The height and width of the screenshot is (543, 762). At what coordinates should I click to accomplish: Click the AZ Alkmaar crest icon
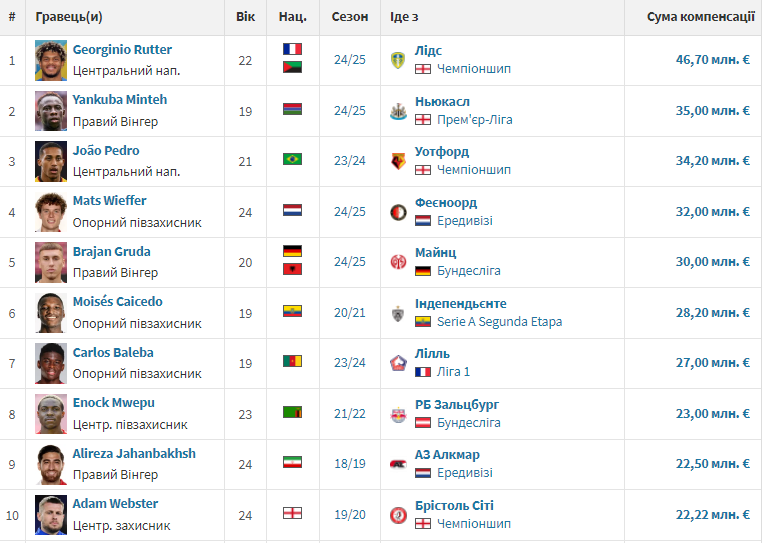pyautogui.click(x=398, y=464)
